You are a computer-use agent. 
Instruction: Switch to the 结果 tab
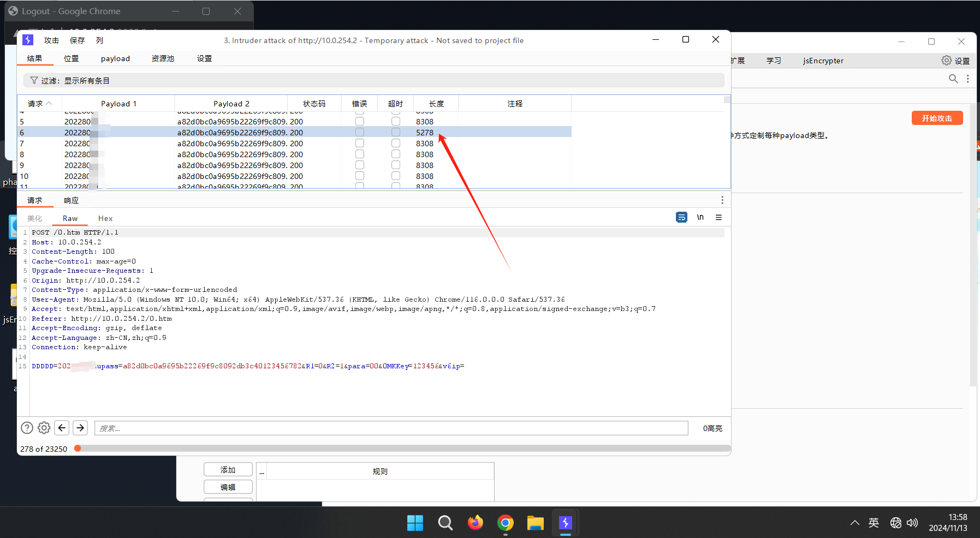pos(34,58)
